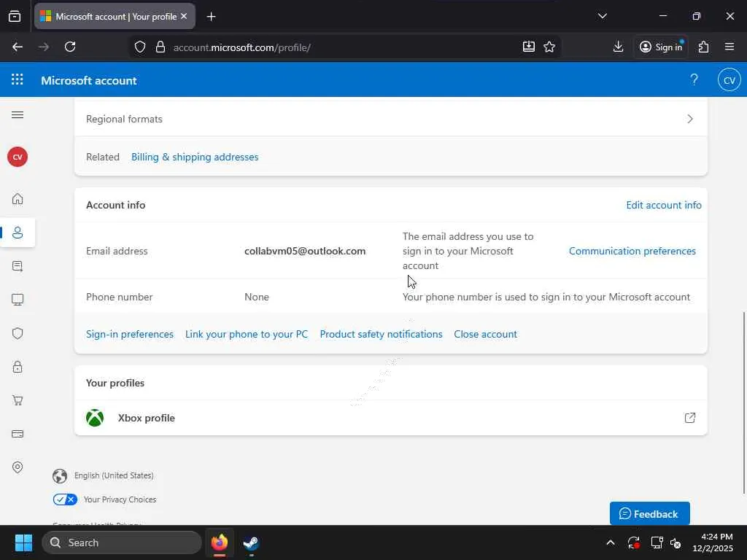Open the Address book location icon

tap(18, 467)
